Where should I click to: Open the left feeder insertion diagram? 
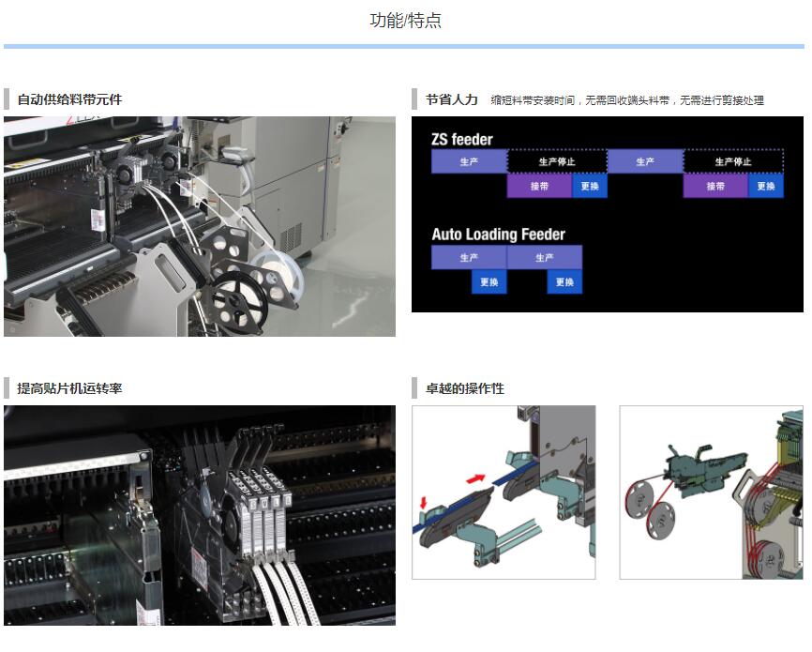504,492
